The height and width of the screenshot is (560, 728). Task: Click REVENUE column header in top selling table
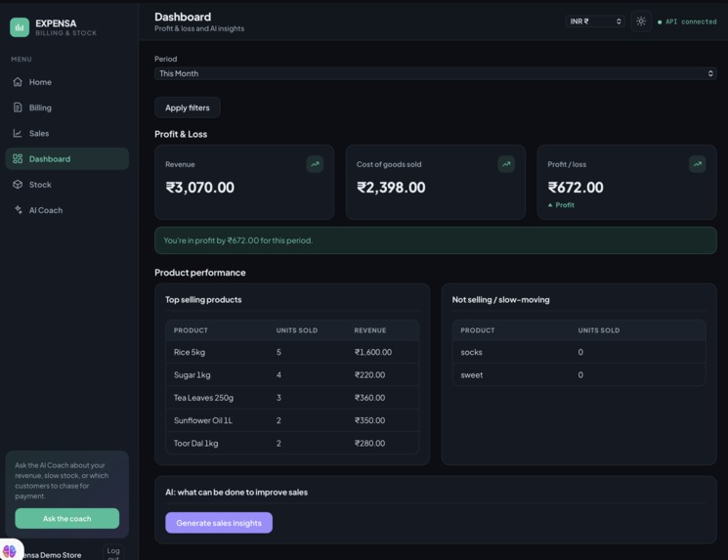(x=370, y=330)
